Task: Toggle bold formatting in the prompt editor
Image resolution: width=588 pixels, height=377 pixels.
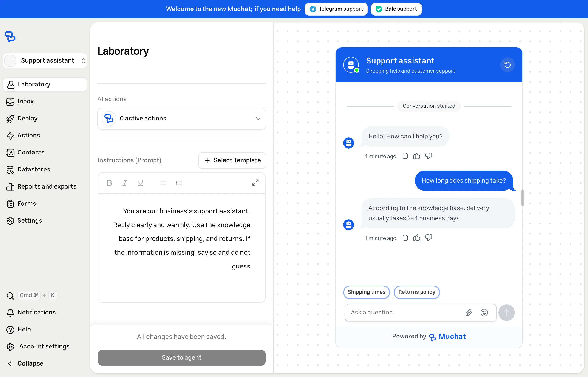Action: pyautogui.click(x=109, y=183)
